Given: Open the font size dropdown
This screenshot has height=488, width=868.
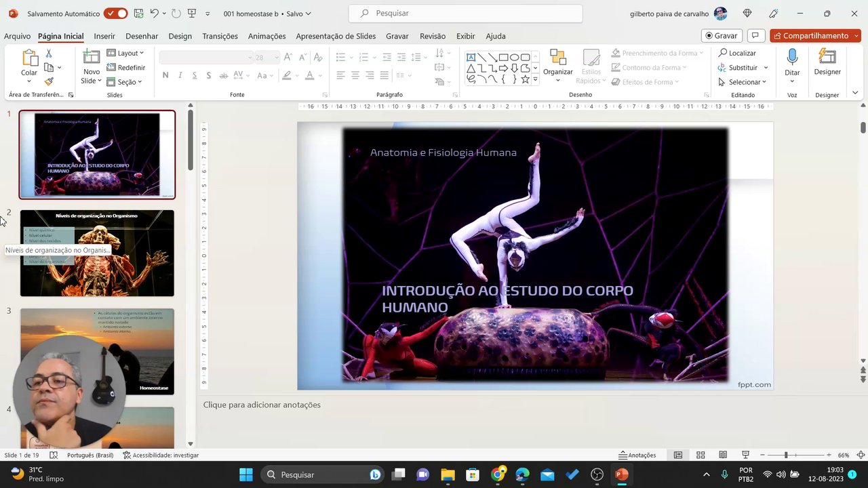Looking at the screenshot, I should tap(276, 58).
